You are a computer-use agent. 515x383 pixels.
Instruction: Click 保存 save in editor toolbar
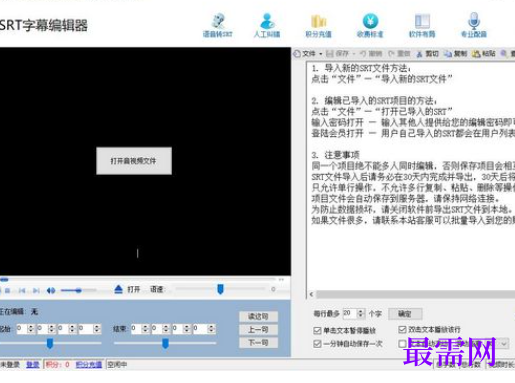click(337, 54)
